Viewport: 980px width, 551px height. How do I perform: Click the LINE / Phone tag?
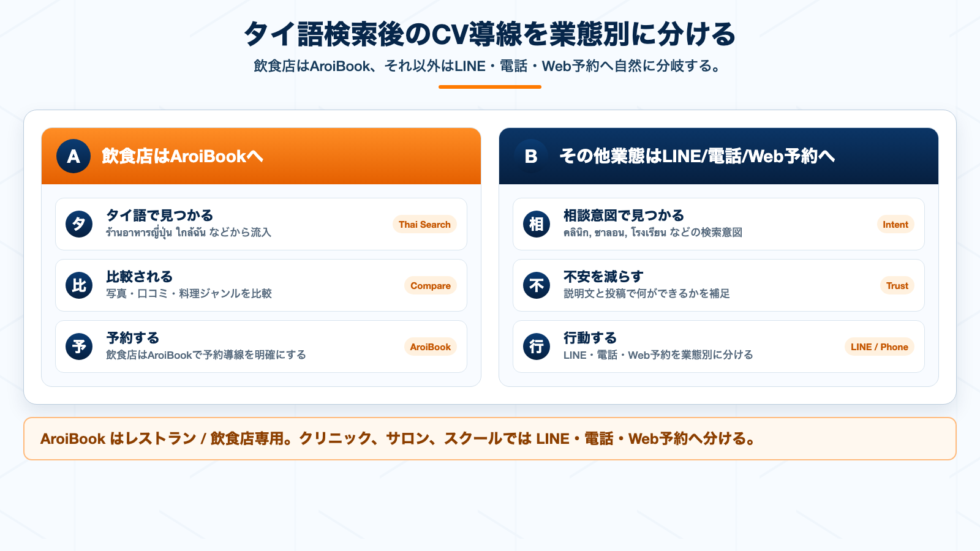tap(880, 347)
